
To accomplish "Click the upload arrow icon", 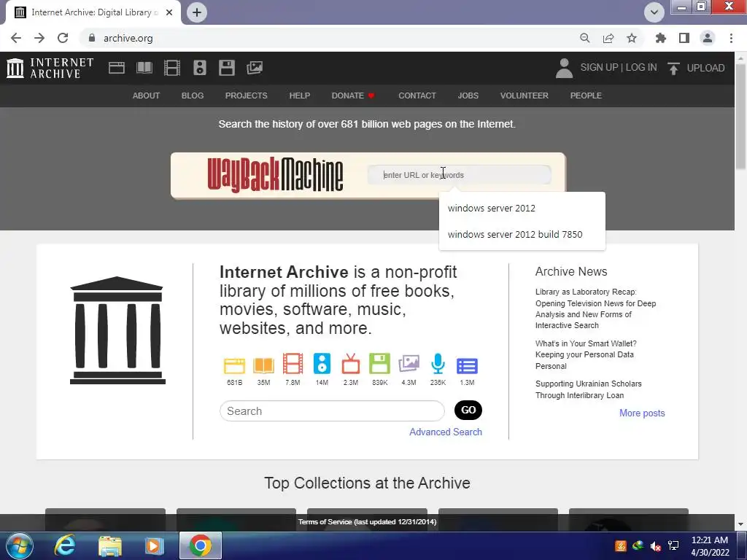I will pyautogui.click(x=673, y=68).
